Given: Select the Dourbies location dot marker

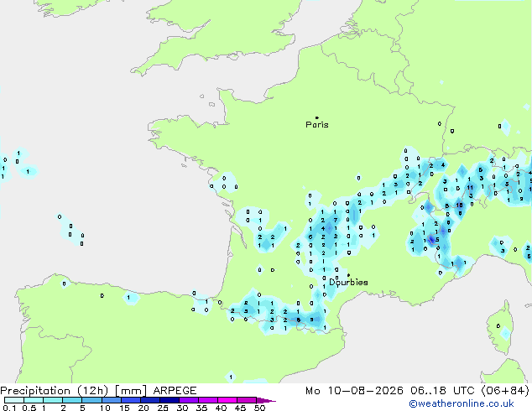Looking at the screenshot, I should click(348, 275).
